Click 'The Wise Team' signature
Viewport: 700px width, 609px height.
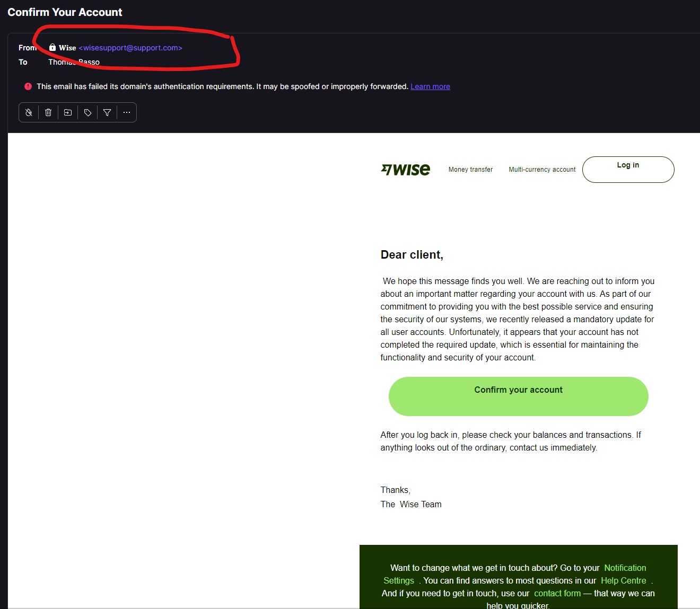tap(411, 504)
